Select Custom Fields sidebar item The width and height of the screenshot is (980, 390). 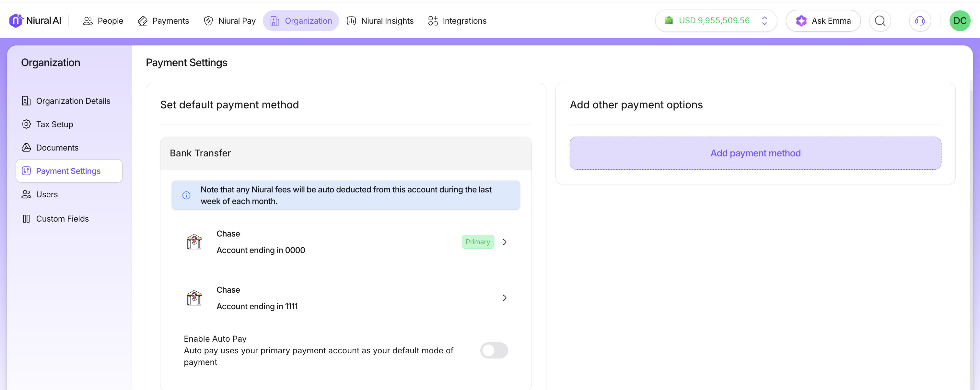coord(63,219)
